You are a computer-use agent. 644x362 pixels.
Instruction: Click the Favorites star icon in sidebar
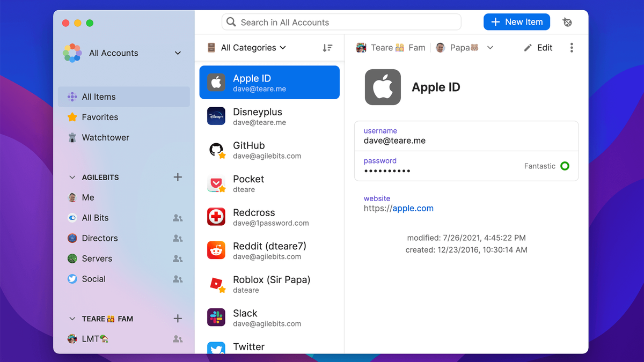72,117
